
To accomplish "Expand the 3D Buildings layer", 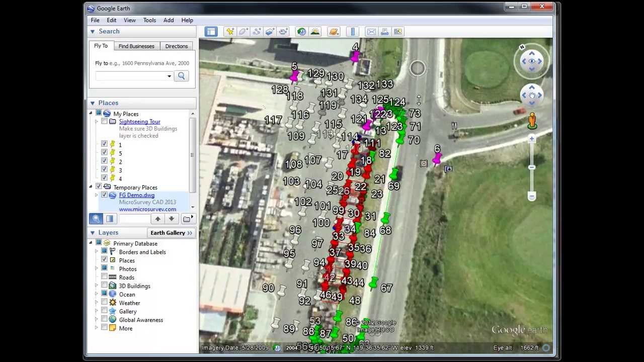I will click(x=97, y=286).
